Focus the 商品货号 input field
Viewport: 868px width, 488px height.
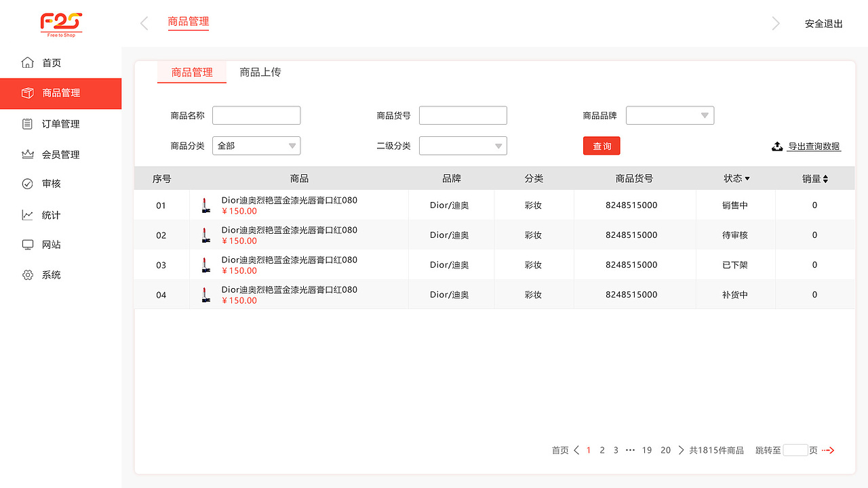463,116
